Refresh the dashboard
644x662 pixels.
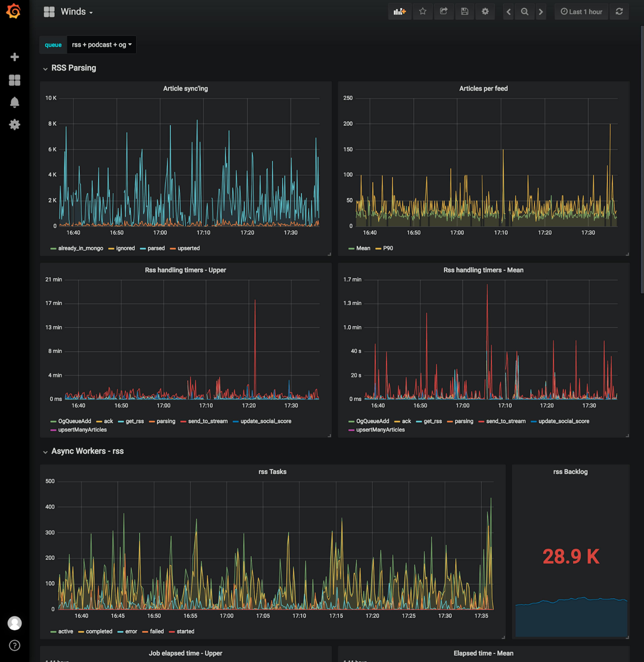[x=619, y=12]
